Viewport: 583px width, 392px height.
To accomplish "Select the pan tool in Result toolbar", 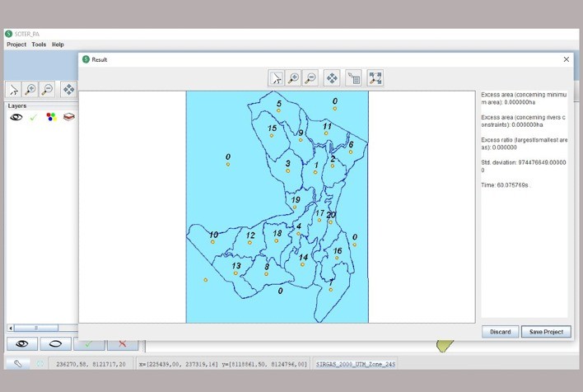I will pyautogui.click(x=332, y=78).
